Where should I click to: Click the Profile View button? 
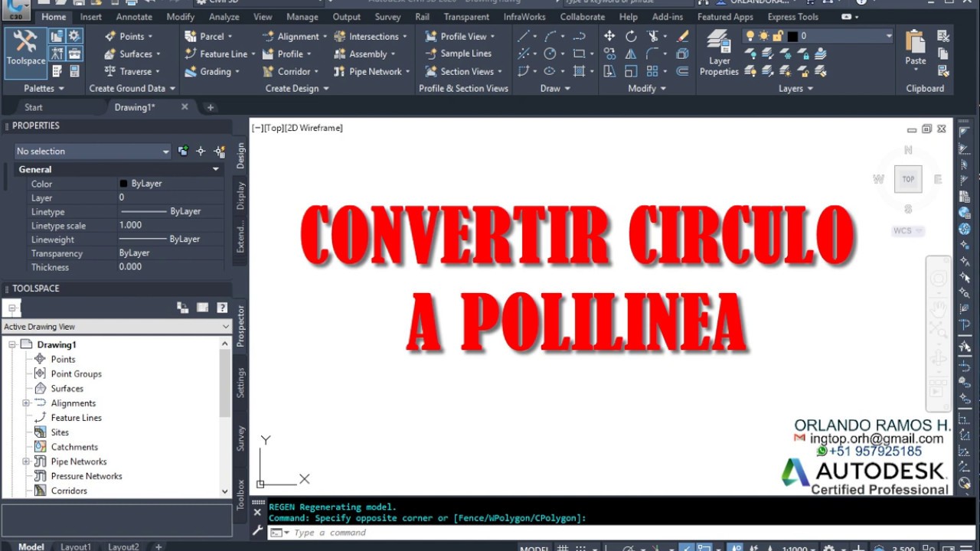[460, 36]
